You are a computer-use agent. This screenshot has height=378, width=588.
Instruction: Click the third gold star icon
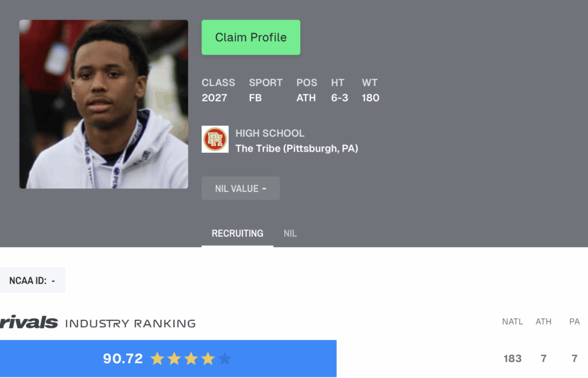(191, 359)
